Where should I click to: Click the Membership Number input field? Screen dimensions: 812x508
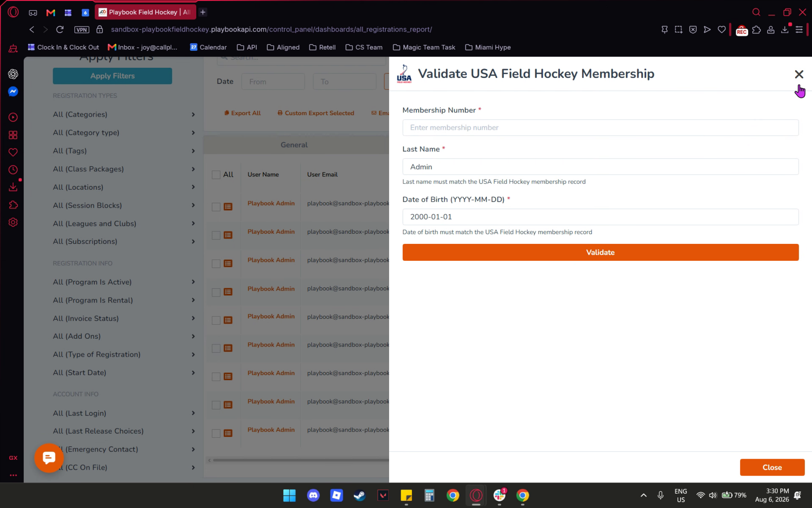tap(600, 128)
